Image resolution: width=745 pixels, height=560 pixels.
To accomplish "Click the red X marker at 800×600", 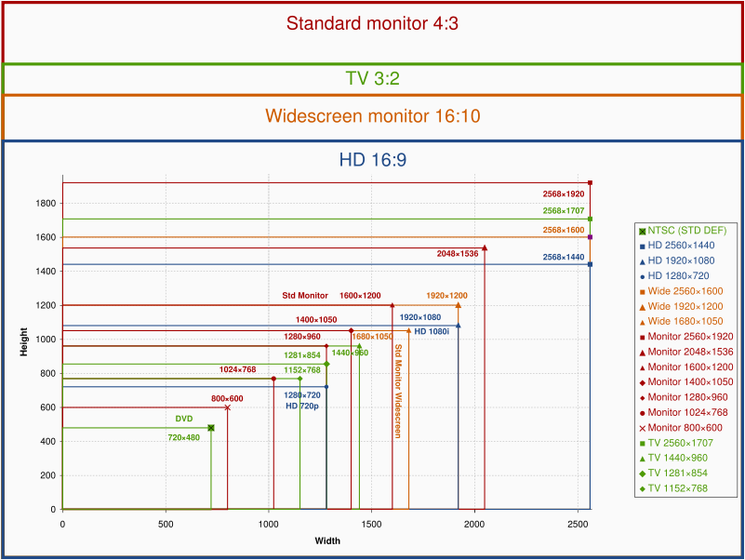I will click(x=228, y=407).
